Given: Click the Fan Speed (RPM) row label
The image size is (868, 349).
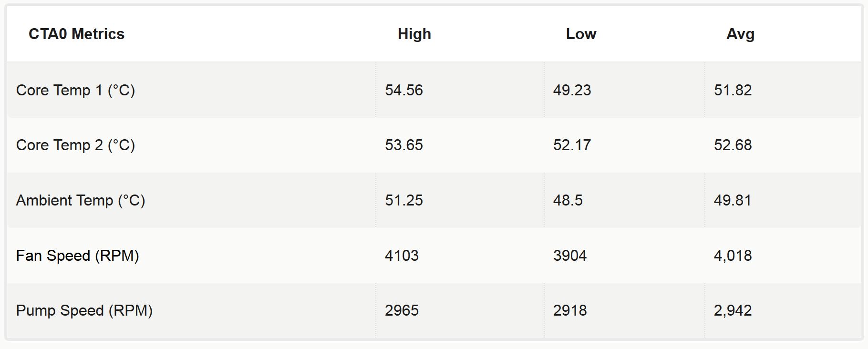Looking at the screenshot, I should [78, 256].
